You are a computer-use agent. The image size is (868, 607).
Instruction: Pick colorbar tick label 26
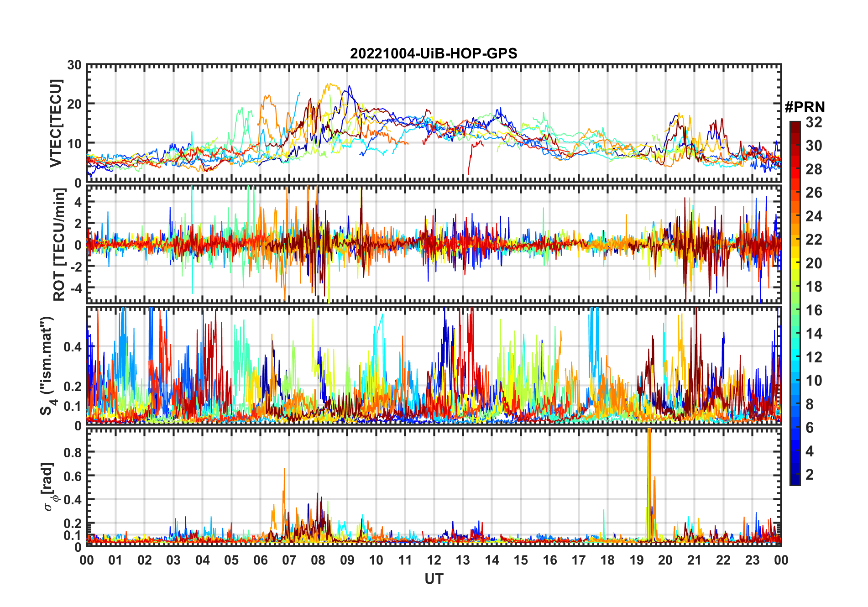click(x=814, y=193)
